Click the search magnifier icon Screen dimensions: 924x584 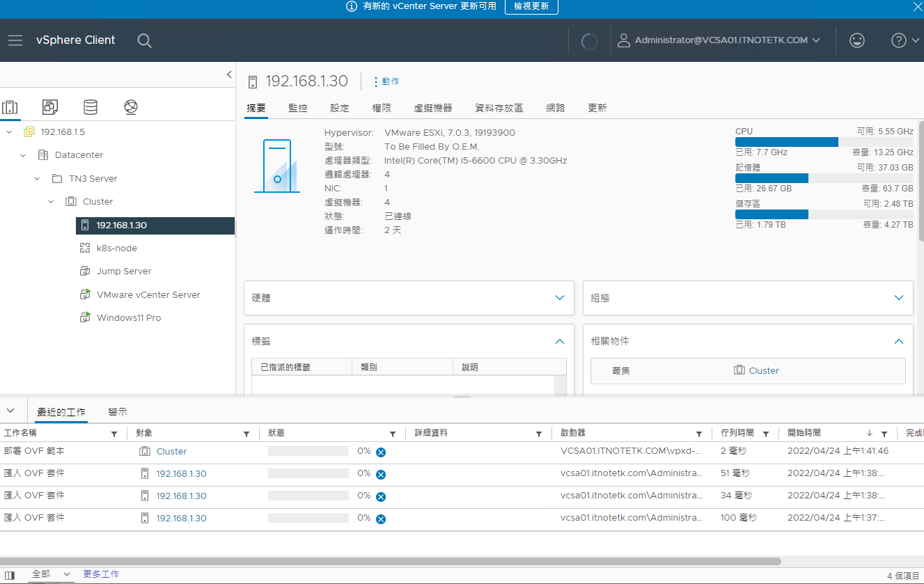tap(144, 40)
